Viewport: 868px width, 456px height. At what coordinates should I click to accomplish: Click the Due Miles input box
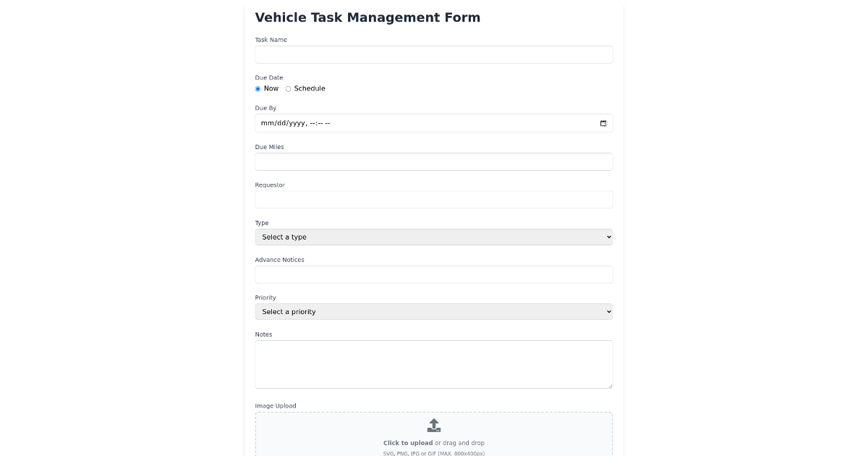[434, 161]
